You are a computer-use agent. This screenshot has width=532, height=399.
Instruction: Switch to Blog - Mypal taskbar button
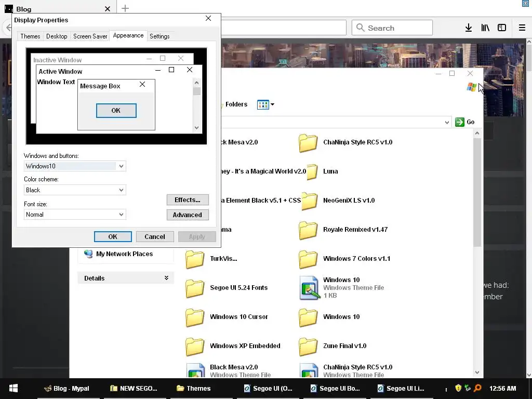tap(68, 389)
